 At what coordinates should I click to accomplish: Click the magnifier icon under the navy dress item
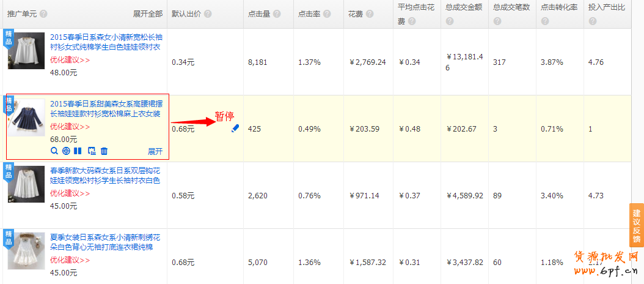tap(54, 151)
